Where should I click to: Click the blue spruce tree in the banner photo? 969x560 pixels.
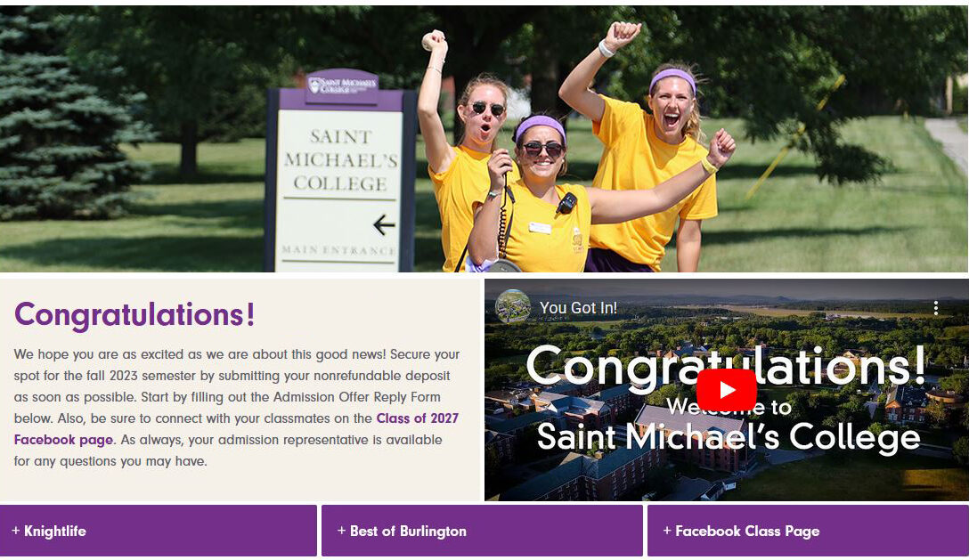(x=53, y=125)
